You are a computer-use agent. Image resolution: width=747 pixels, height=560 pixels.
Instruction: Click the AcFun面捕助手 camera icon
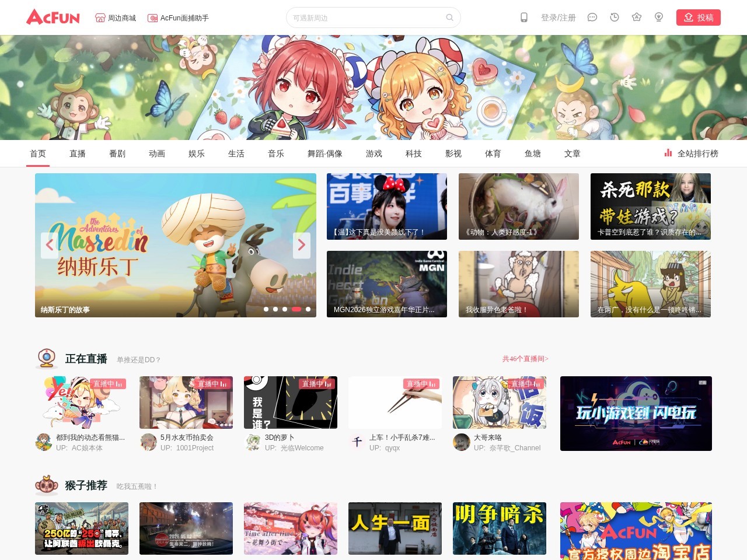153,18
